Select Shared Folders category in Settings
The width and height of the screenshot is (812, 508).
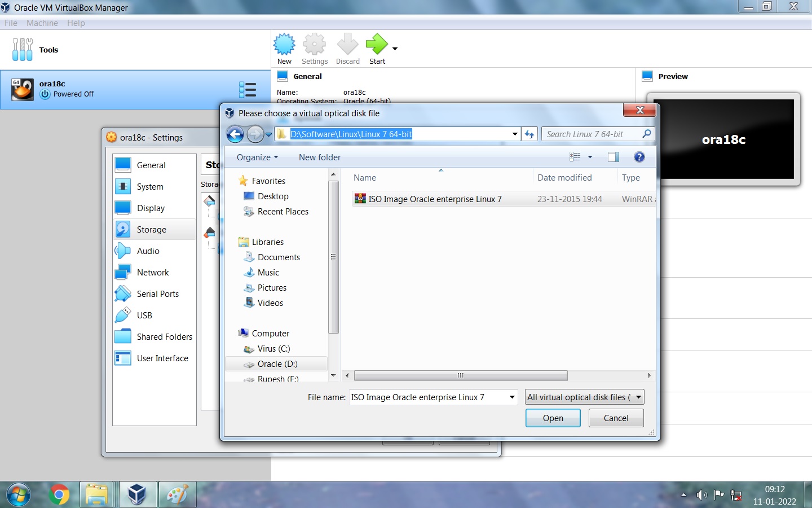[x=155, y=336]
